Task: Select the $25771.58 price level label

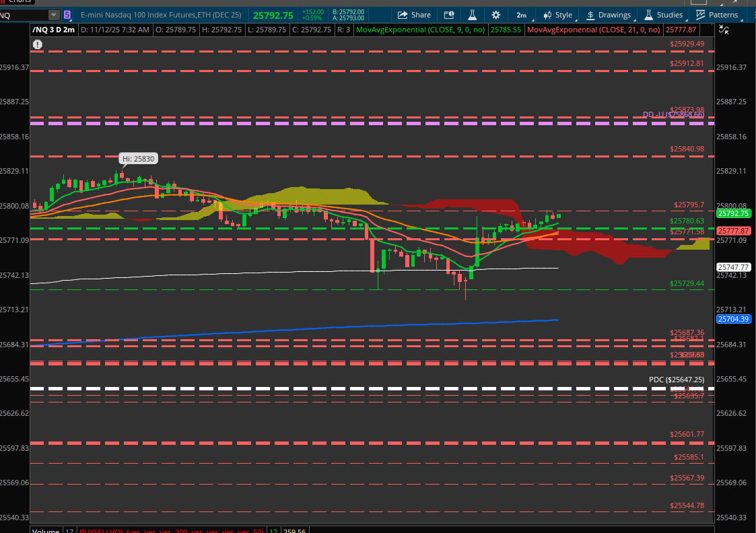Action: coord(687,232)
